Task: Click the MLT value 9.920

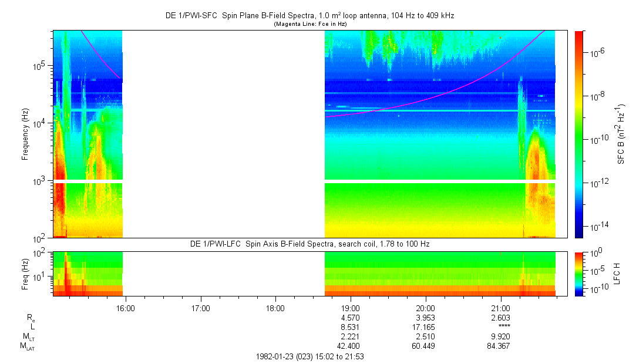Action: pos(500,337)
